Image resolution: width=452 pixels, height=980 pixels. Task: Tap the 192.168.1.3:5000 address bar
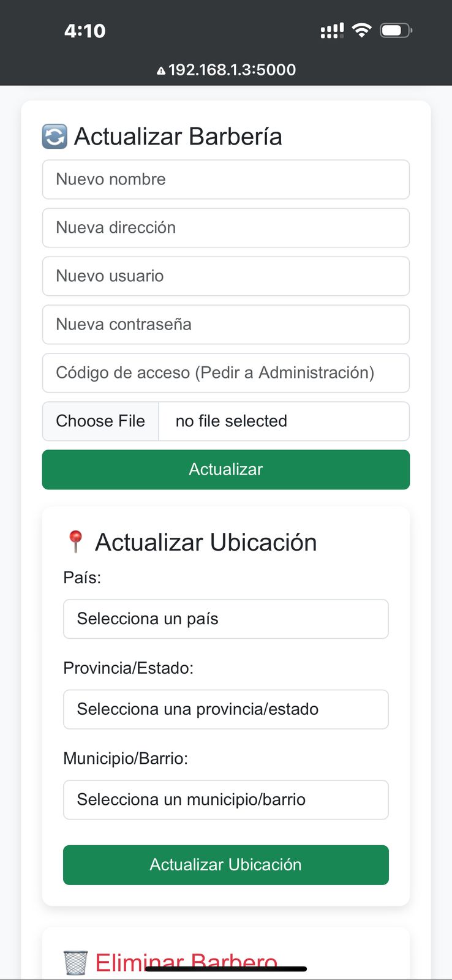coord(232,70)
